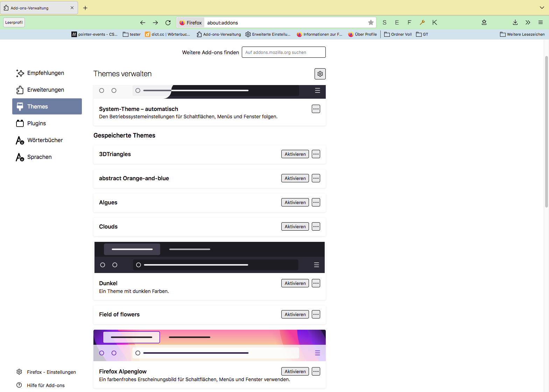Activate the 3DTriangles theme
This screenshot has height=392, width=549.
click(295, 154)
